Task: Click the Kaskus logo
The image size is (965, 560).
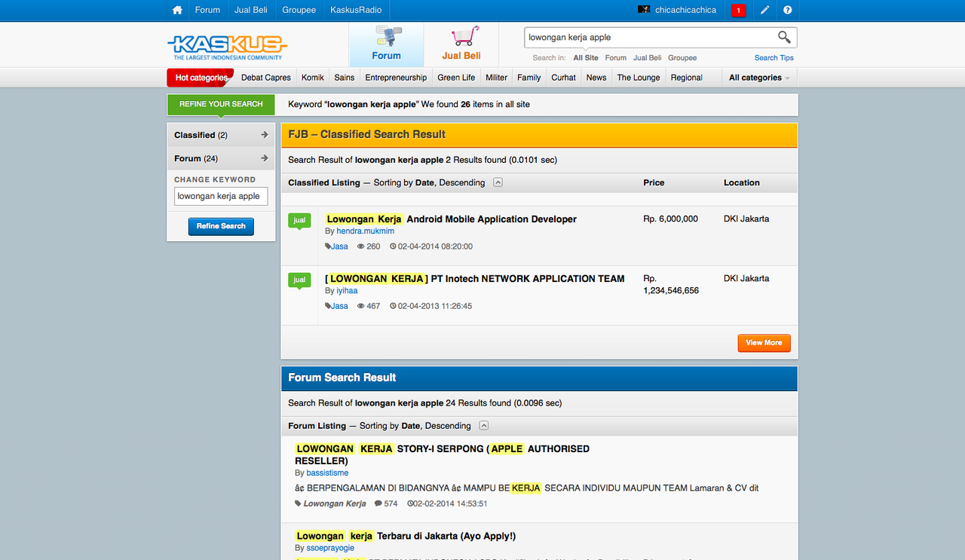Action: pyautogui.click(x=227, y=47)
